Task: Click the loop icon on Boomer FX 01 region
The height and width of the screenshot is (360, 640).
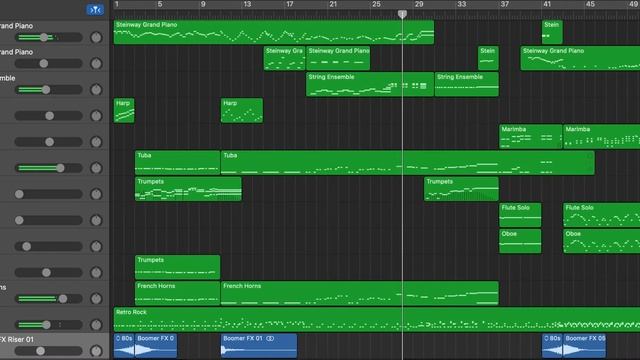Action: point(270,338)
